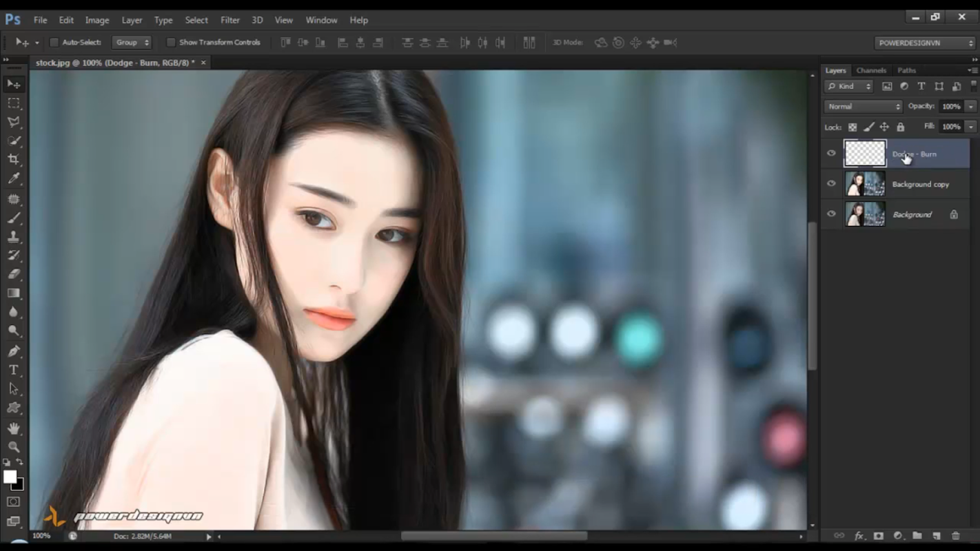Select the Clone Stamp tool
The height and width of the screenshot is (551, 980).
pos(14,236)
